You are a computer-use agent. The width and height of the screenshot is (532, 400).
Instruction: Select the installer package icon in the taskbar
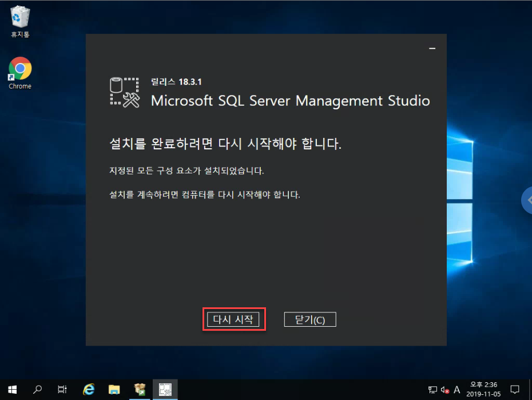coord(140,390)
